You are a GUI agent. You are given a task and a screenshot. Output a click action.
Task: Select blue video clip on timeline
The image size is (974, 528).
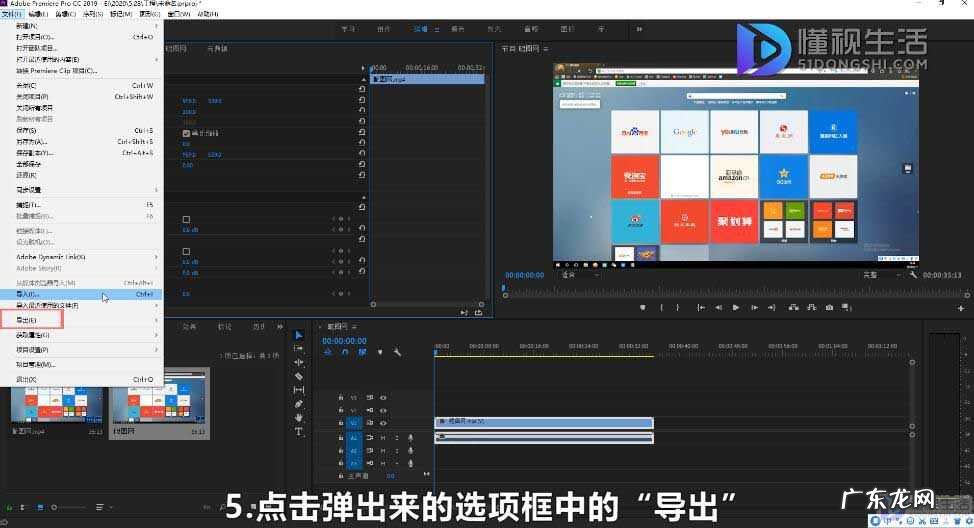(544, 422)
